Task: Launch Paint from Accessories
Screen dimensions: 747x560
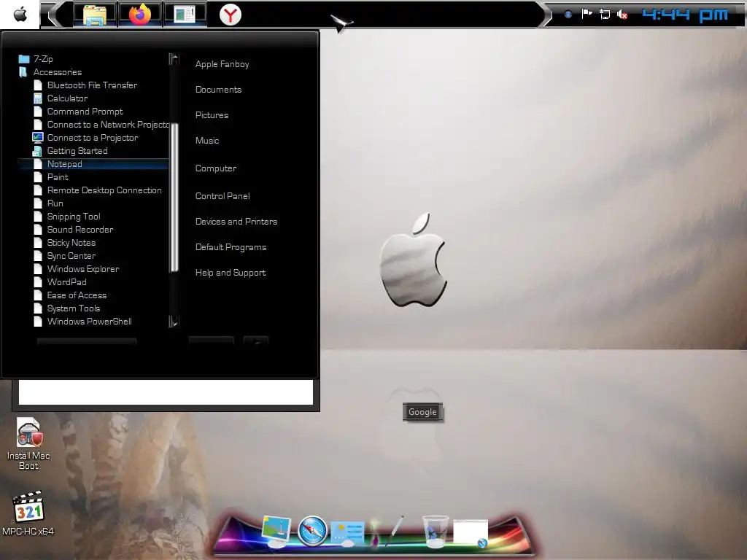Action: (x=58, y=177)
